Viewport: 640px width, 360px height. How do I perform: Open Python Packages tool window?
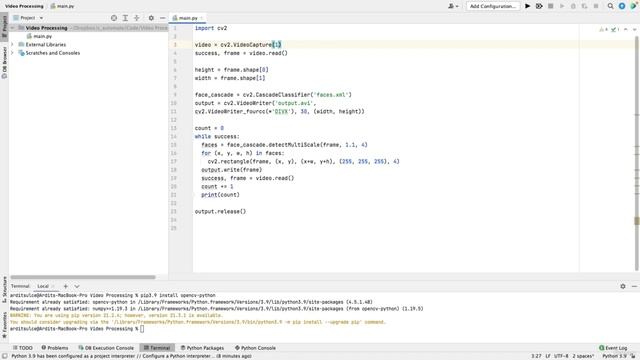pos(202,348)
